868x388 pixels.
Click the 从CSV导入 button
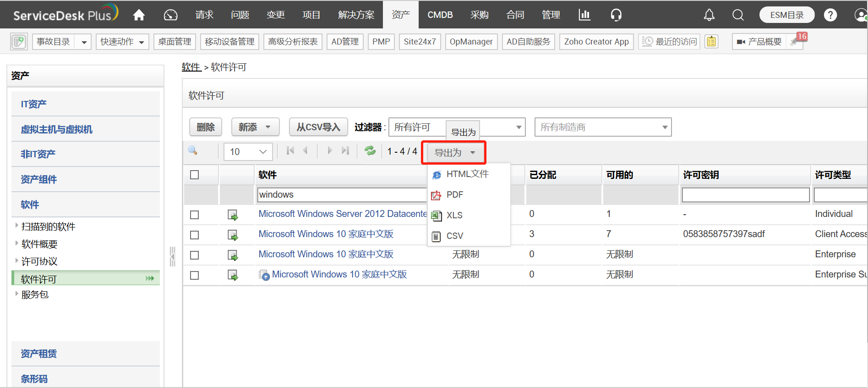[318, 127]
